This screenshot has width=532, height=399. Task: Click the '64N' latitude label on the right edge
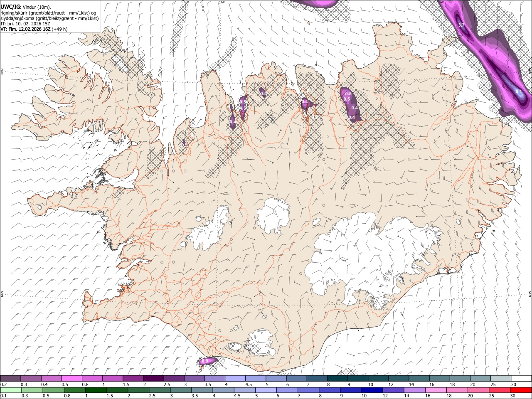(x=530, y=293)
